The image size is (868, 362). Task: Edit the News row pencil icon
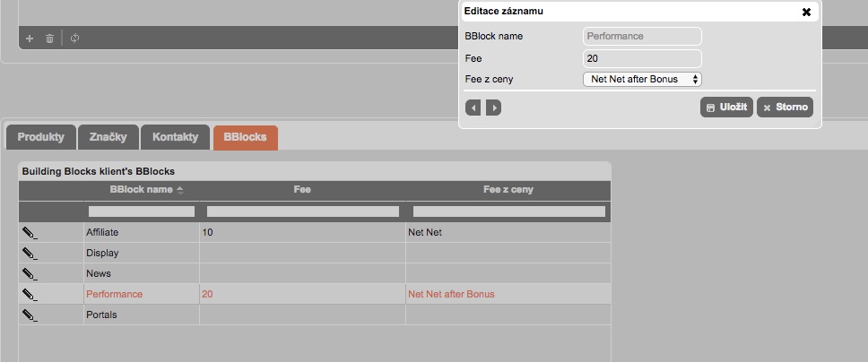click(x=30, y=273)
